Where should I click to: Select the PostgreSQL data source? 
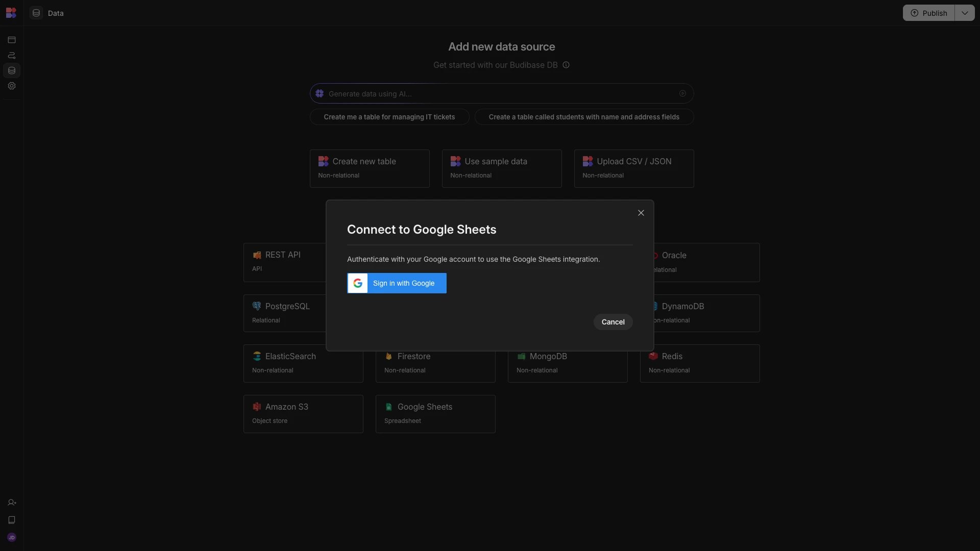pyautogui.click(x=285, y=313)
